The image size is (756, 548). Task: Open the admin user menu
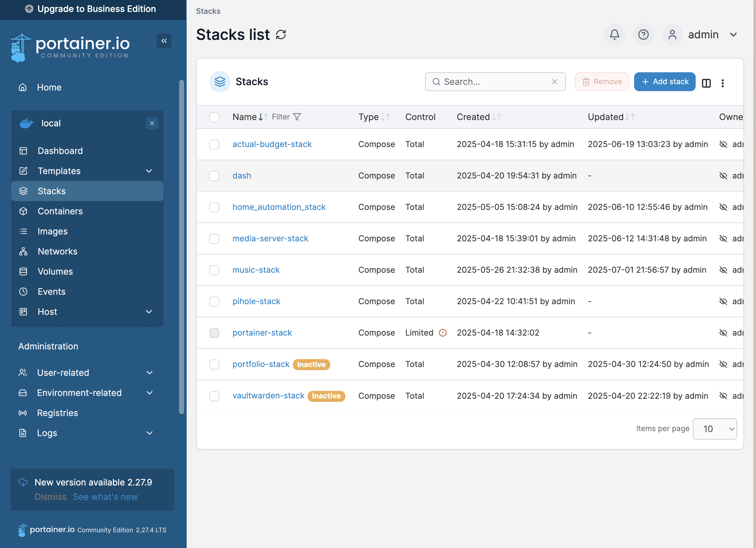click(712, 35)
